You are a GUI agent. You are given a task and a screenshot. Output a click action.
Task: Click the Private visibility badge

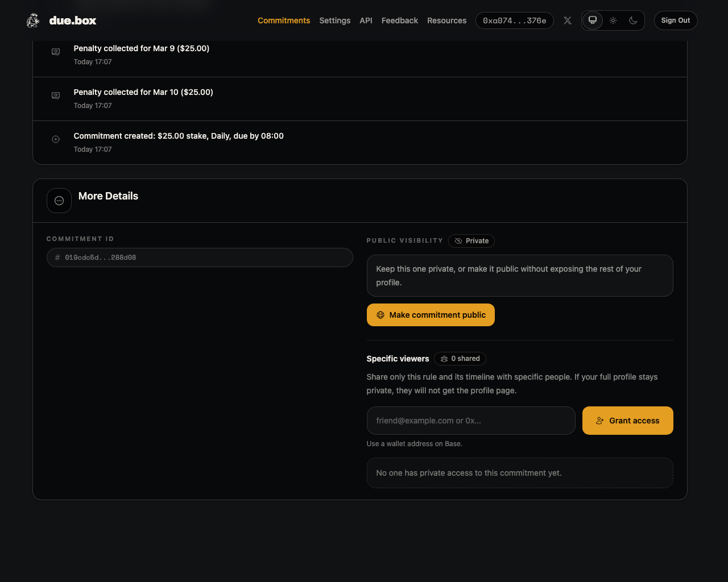click(x=471, y=241)
